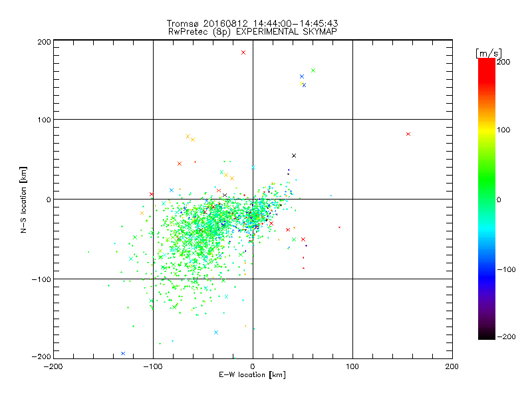Click the red X marker at top center

(243, 53)
